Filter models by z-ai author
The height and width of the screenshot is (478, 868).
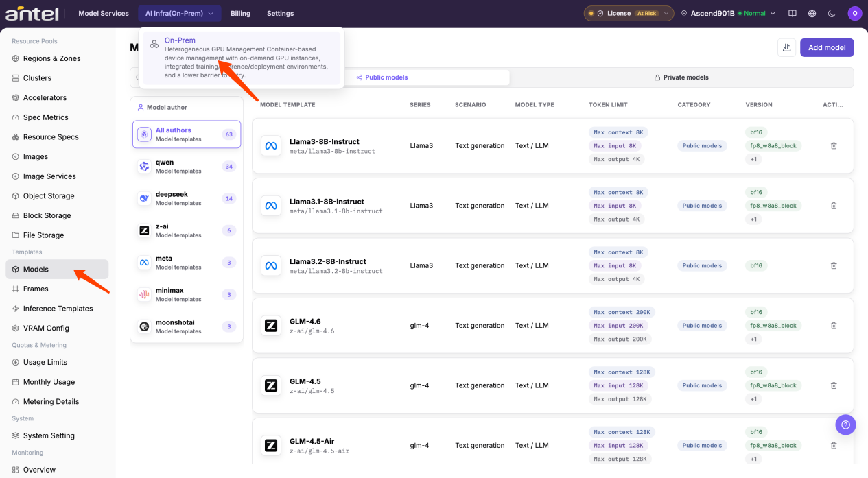[x=187, y=230]
